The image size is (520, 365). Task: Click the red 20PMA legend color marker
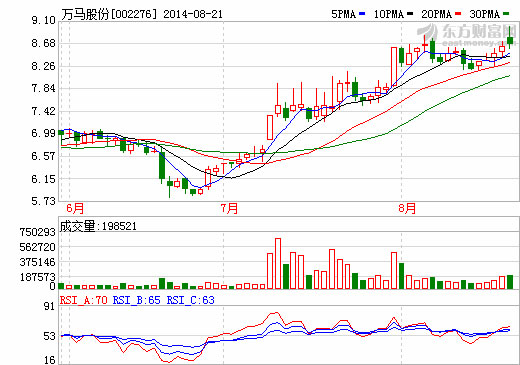point(458,14)
